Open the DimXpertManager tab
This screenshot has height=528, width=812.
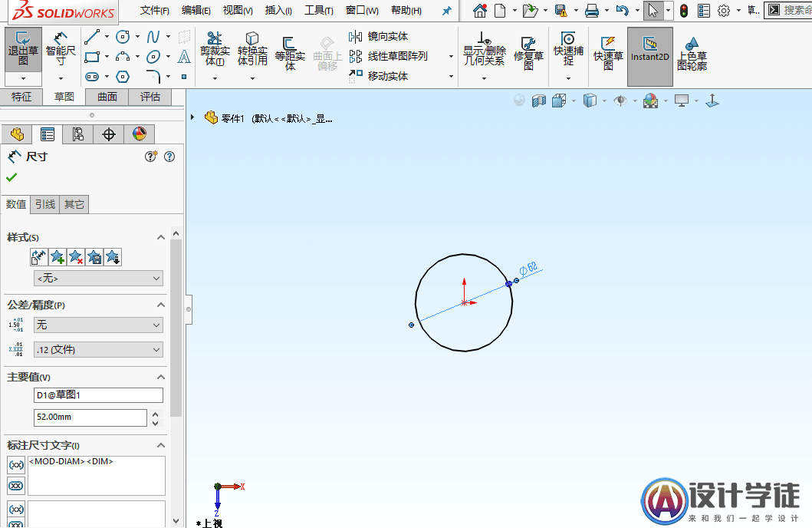point(109,134)
